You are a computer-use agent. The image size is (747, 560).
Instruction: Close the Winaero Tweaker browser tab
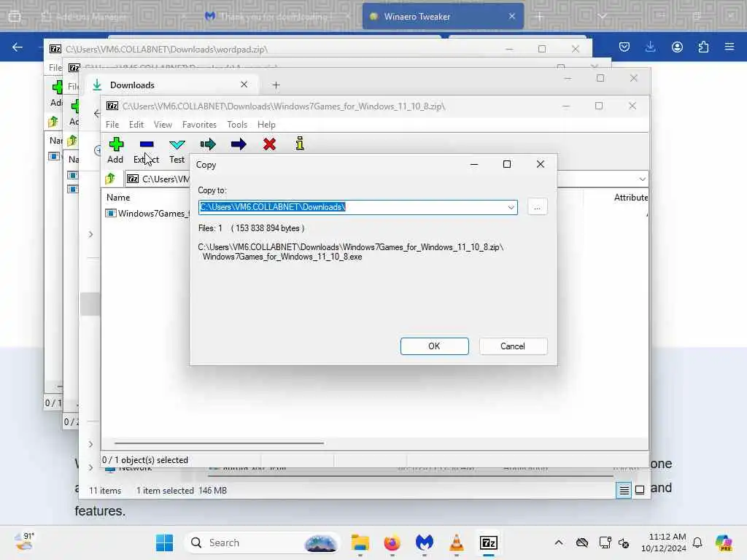tap(511, 16)
